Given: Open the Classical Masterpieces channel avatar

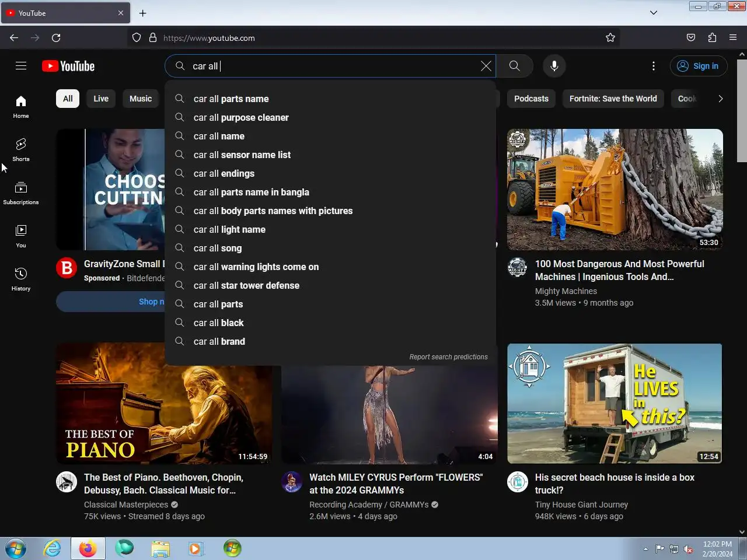Looking at the screenshot, I should 67,482.
